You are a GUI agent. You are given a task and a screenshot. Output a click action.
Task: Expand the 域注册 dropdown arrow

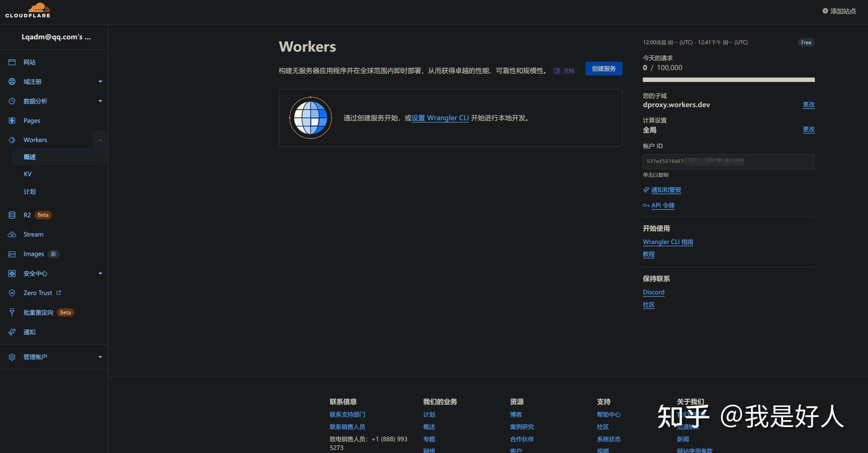[x=100, y=82]
